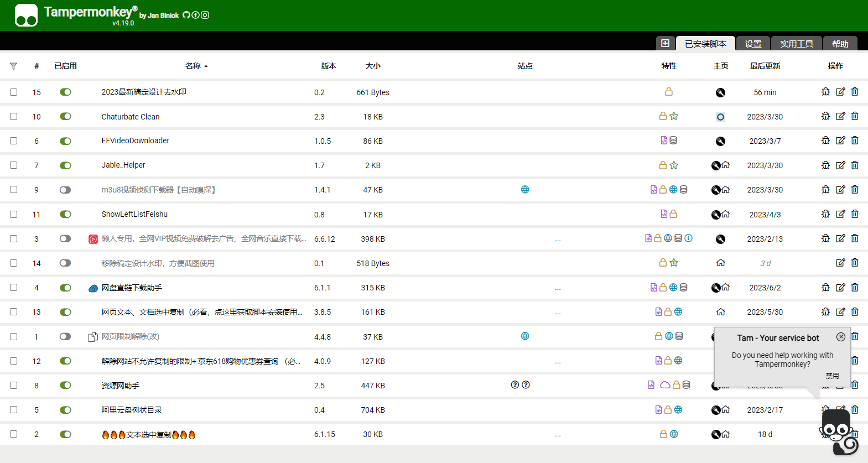Expand site list ellipsis for 解除网站不允许复制的限制
This screenshot has width=868, height=463.
tap(558, 362)
